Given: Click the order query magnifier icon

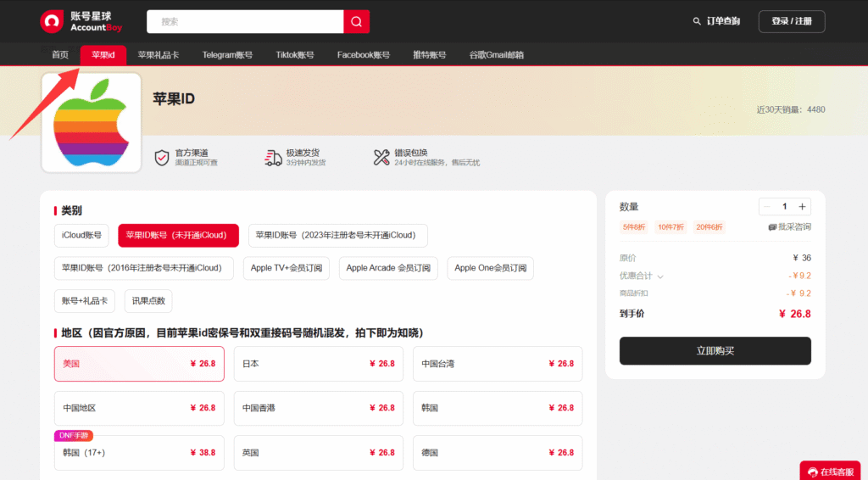Looking at the screenshot, I should point(697,21).
